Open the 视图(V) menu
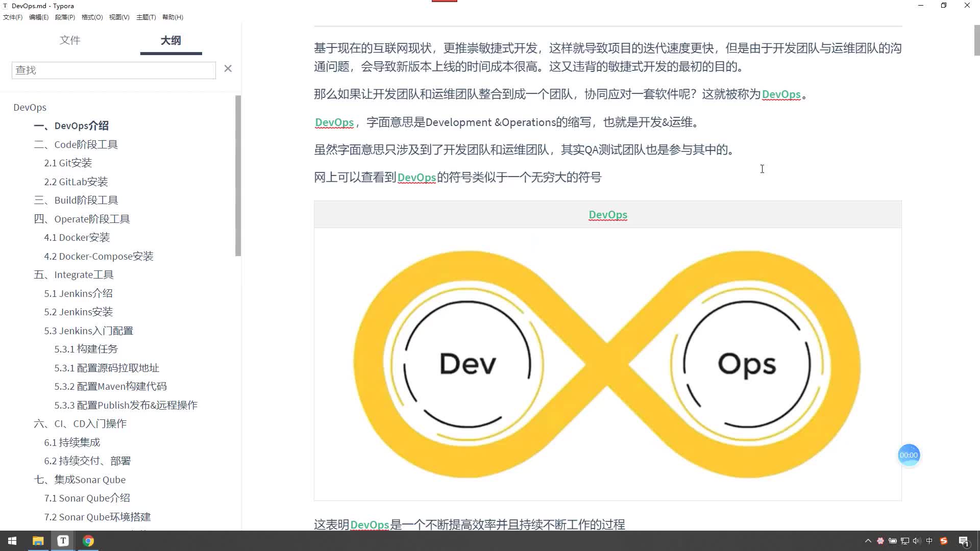This screenshot has width=980, height=551. [119, 17]
